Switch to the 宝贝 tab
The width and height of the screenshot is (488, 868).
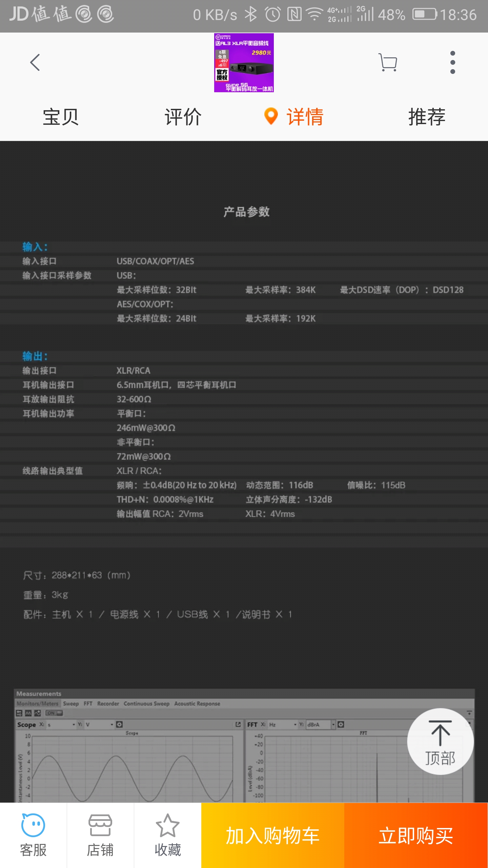(x=61, y=117)
